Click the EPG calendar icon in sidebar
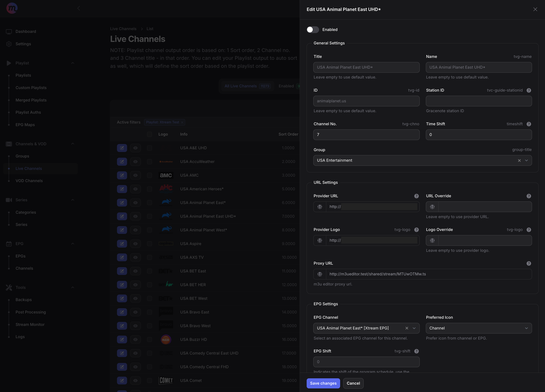Image resolution: width=545 pixels, height=392 pixels. click(9, 244)
